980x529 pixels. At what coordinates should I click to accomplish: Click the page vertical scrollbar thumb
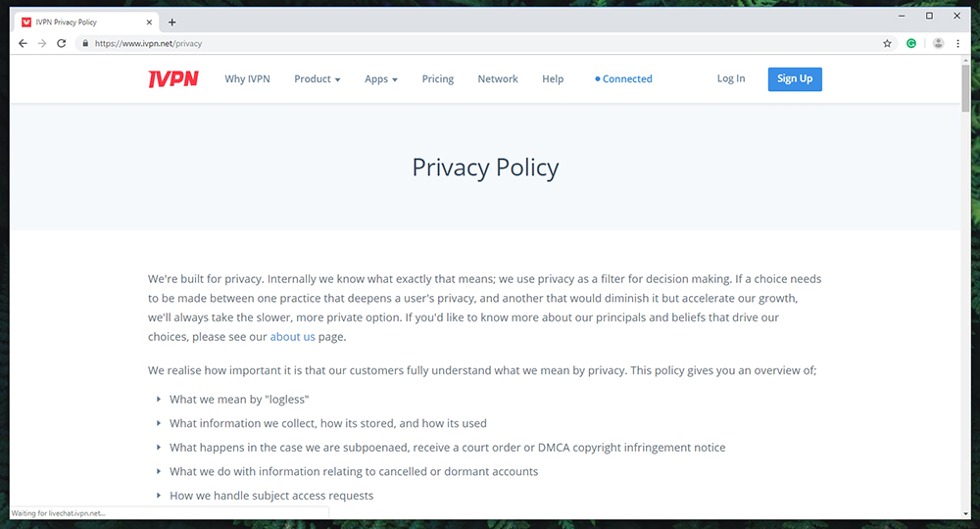(x=965, y=87)
